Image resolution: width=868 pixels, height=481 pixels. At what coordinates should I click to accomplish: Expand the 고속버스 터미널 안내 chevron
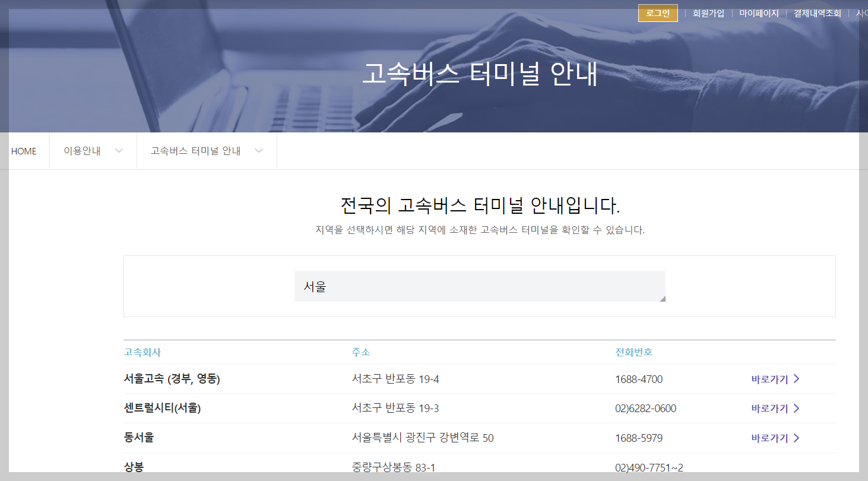(x=259, y=151)
